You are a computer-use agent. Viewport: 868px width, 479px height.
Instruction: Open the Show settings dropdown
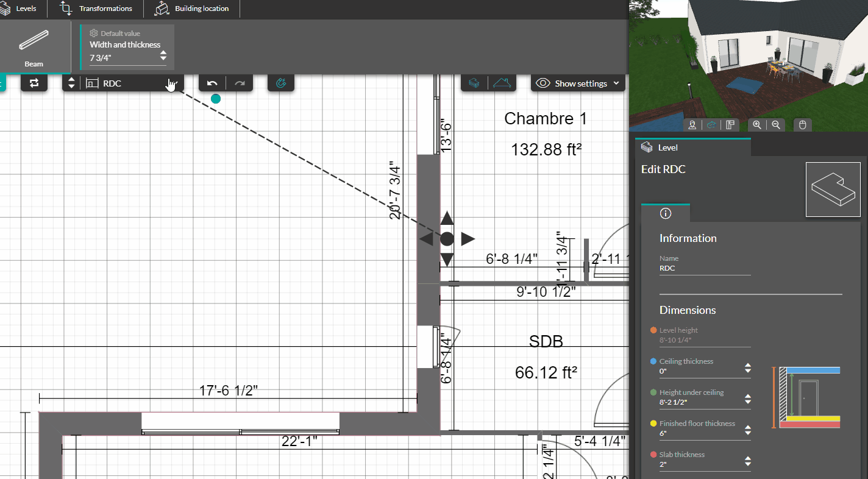coord(578,83)
